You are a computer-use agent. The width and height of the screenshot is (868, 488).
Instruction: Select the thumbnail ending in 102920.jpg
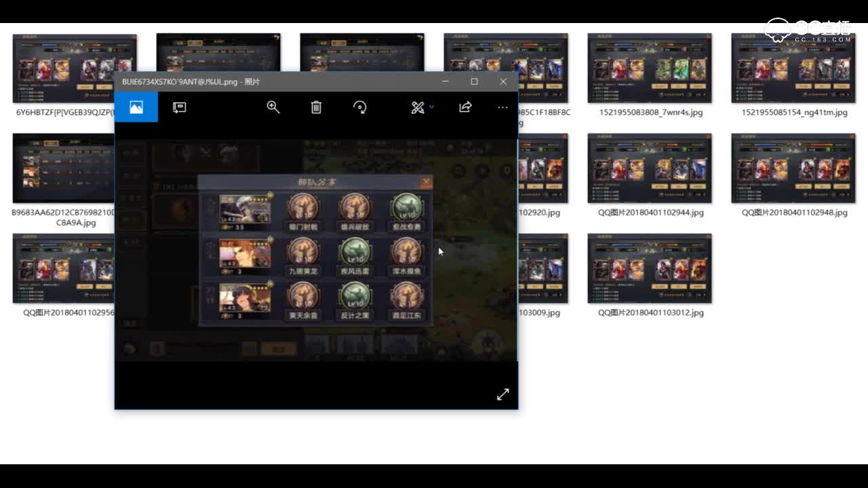(x=543, y=168)
